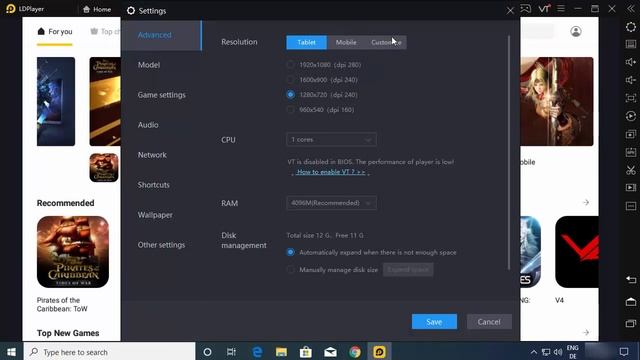Open the Advanced settings section

pos(161,35)
